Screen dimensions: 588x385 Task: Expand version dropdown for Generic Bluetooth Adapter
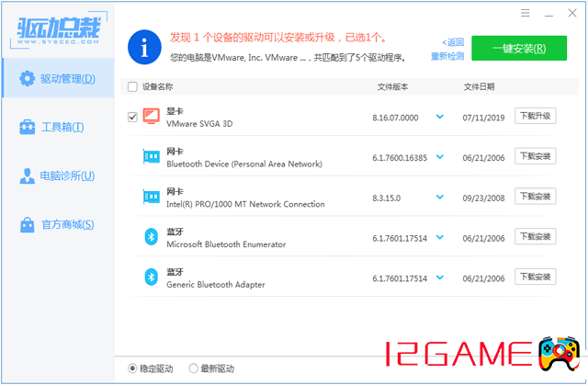coord(440,277)
